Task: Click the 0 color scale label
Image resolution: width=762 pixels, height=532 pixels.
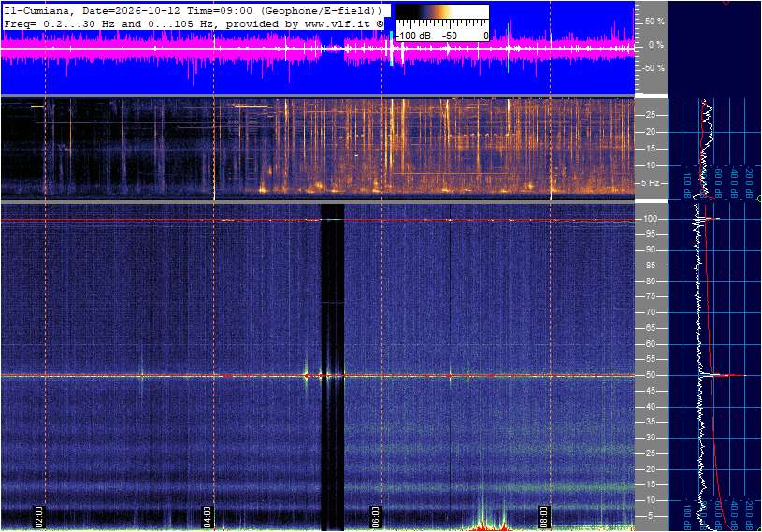Action: 485,36
